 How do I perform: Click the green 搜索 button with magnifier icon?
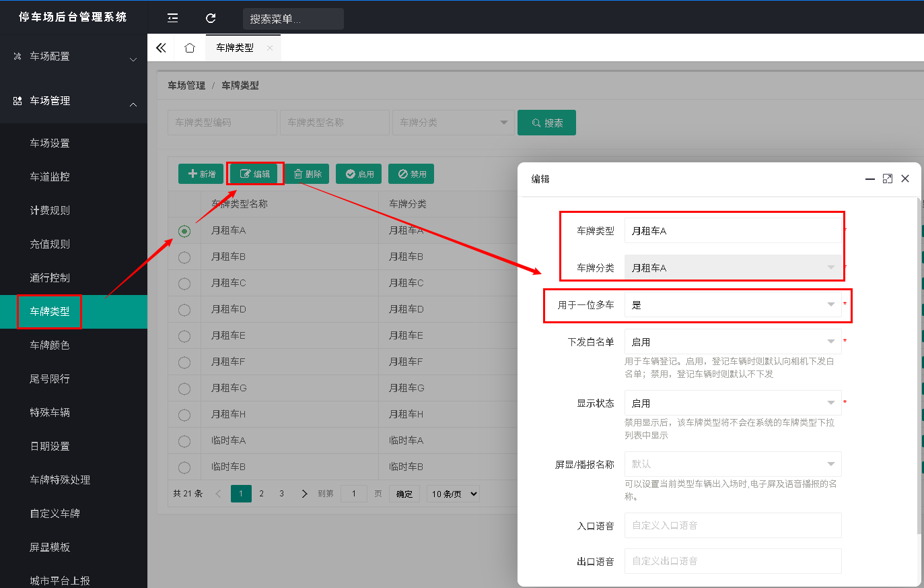point(546,123)
